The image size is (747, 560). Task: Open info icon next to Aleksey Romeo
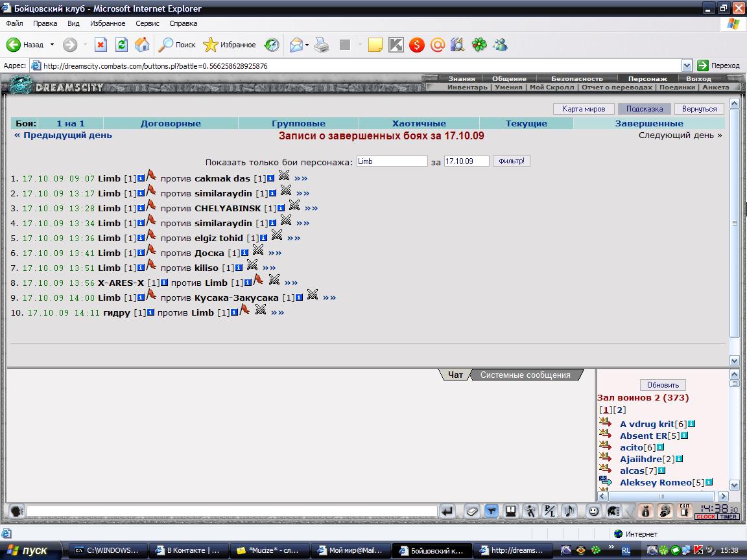click(709, 482)
